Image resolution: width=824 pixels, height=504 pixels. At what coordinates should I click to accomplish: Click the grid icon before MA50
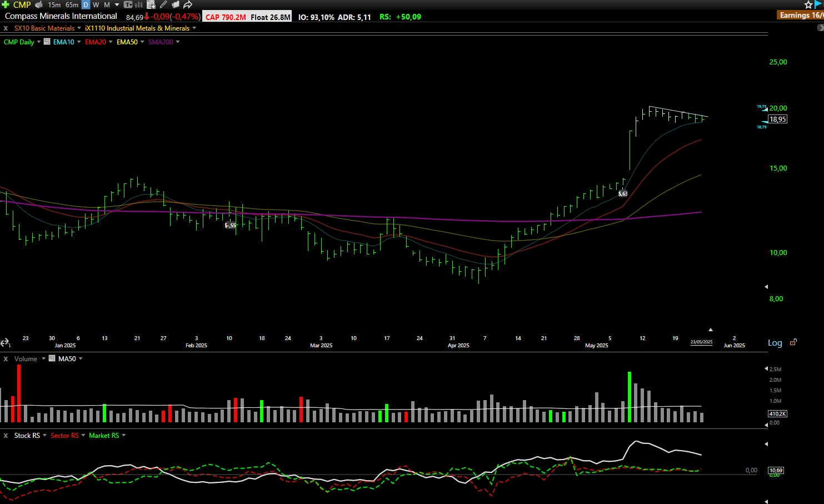pos(52,358)
